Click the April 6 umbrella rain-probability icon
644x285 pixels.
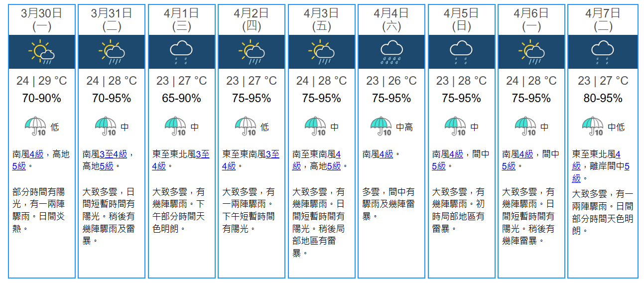[x=525, y=127]
